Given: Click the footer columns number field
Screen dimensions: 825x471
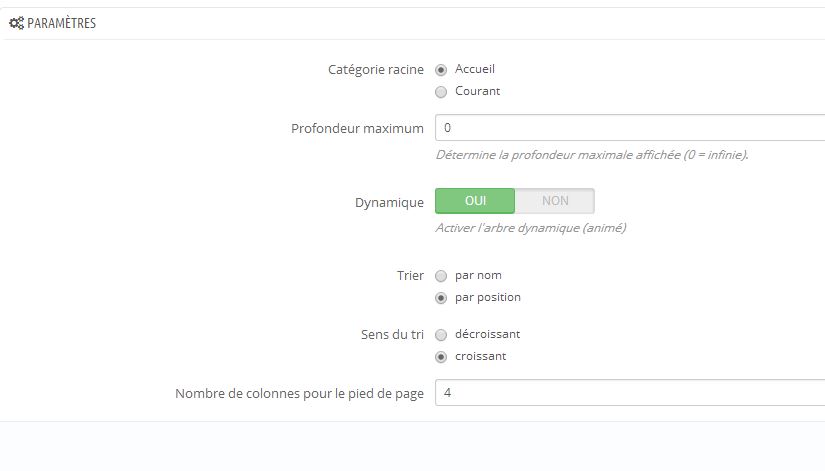Looking at the screenshot, I should click(x=630, y=393).
